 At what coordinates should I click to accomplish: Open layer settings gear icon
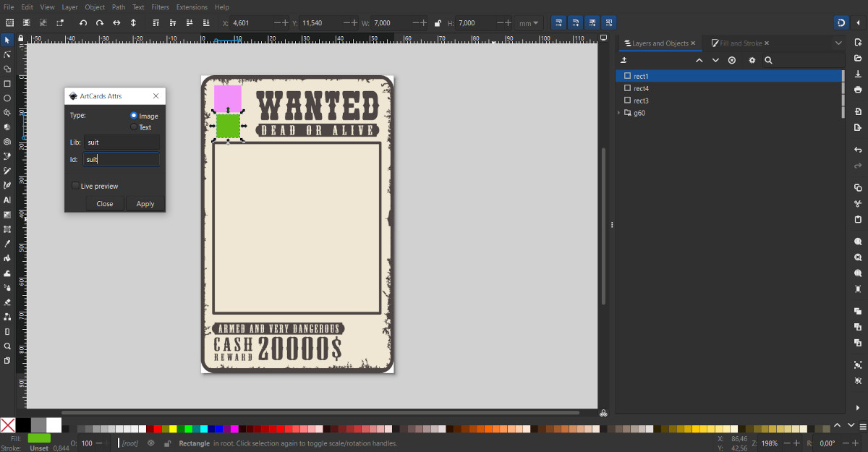(752, 61)
